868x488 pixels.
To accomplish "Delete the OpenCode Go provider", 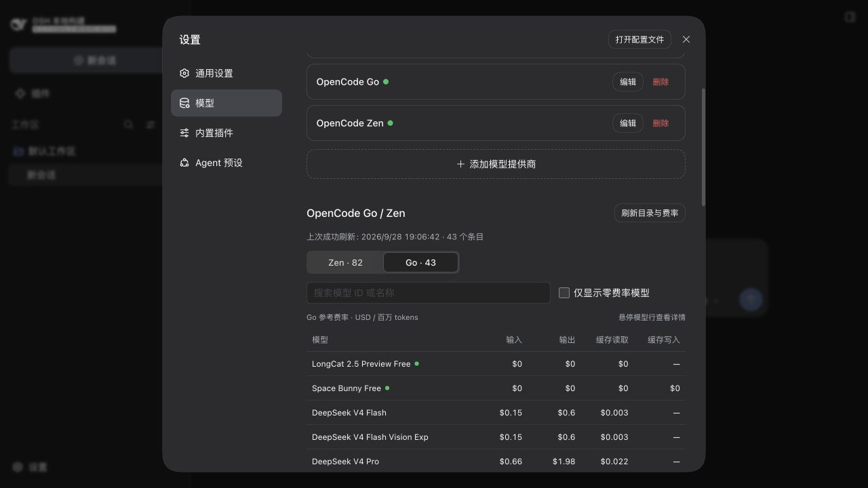I will click(660, 82).
